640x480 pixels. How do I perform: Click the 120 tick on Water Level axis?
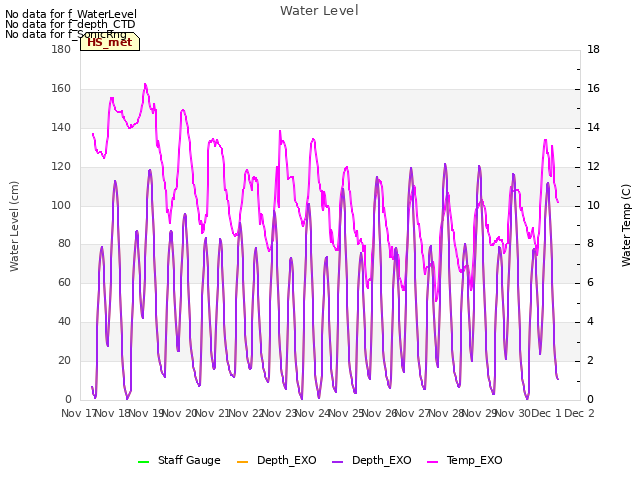[x=61, y=167]
